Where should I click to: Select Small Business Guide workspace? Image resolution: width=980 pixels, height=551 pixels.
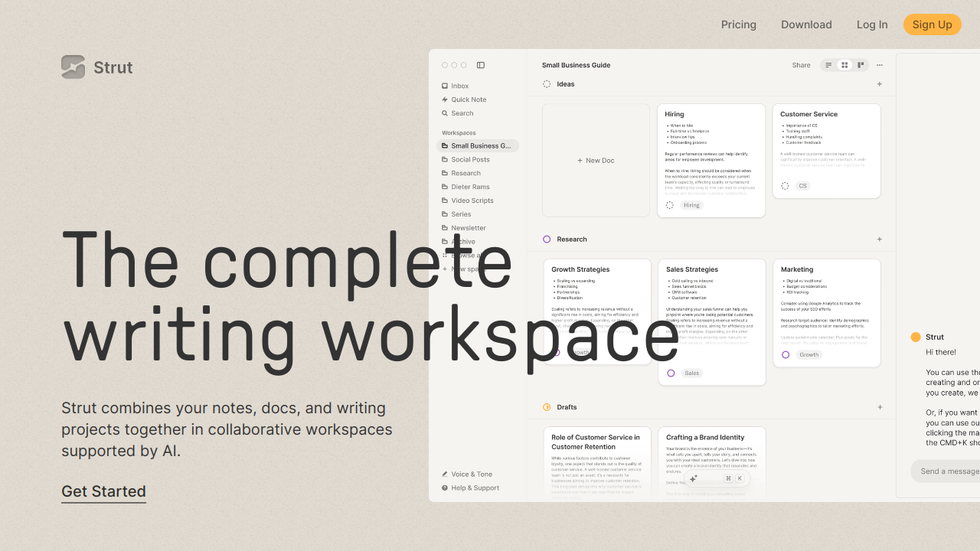click(478, 145)
